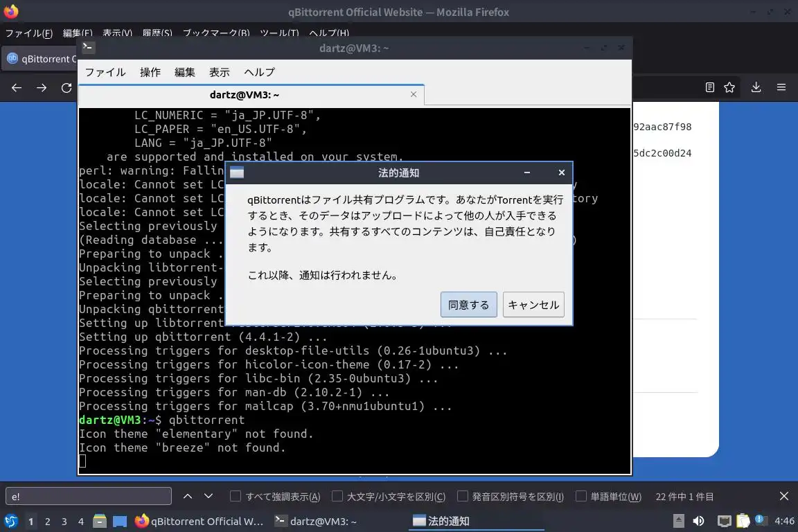Close the dartz@VM3 terminal tab
This screenshot has height=532, width=798.
tap(414, 94)
